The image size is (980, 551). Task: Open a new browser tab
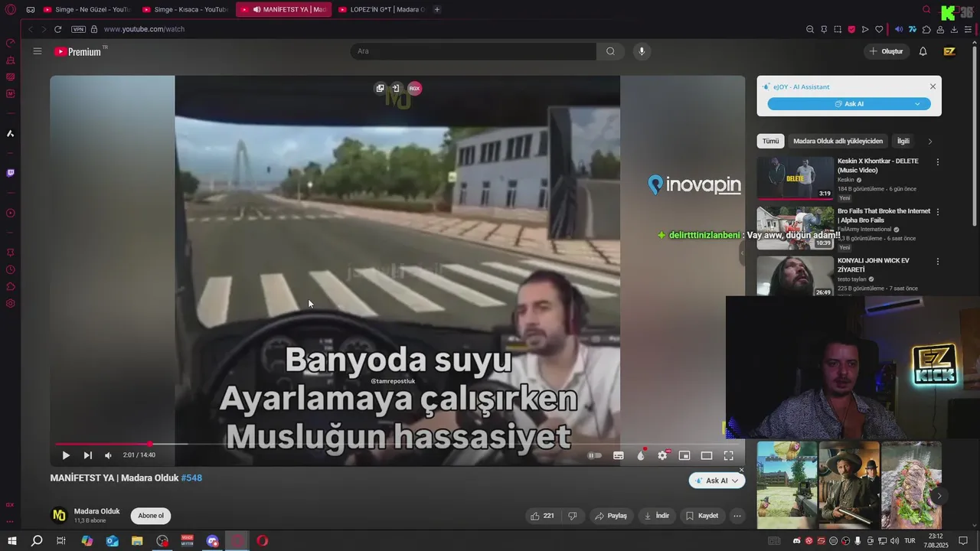437,9
